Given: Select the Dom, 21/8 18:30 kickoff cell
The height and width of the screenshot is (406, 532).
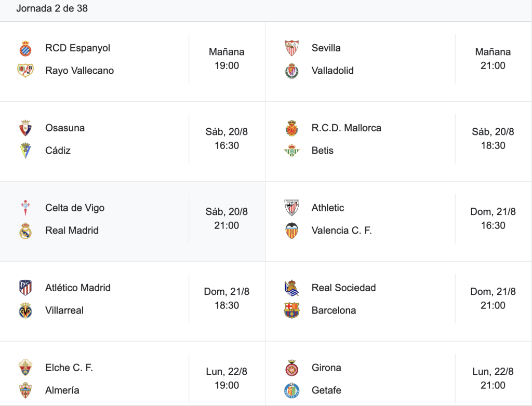Looking at the screenshot, I should (227, 299).
